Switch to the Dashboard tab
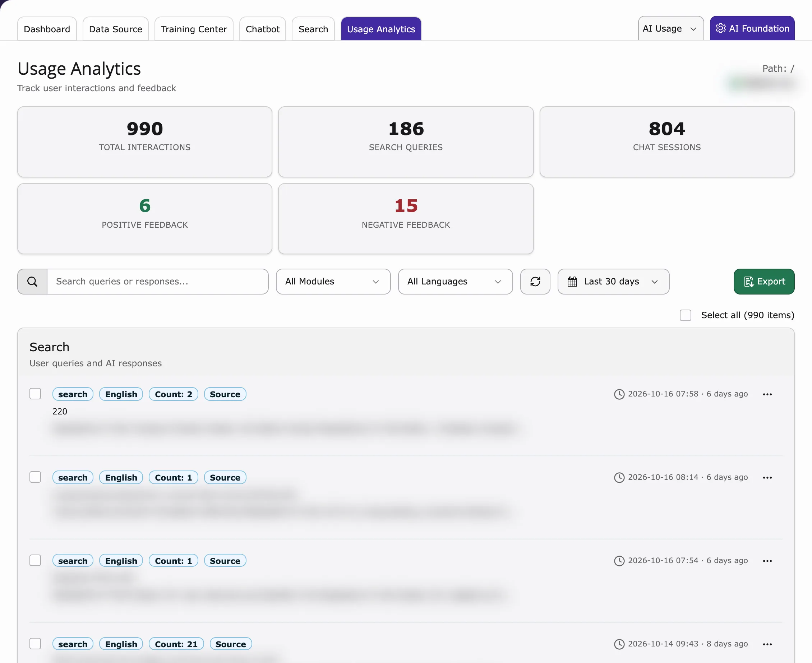Image resolution: width=812 pixels, height=663 pixels. (47, 29)
